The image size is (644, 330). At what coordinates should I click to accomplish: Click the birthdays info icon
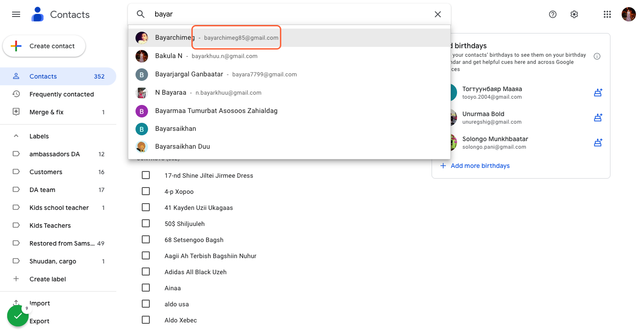597,56
